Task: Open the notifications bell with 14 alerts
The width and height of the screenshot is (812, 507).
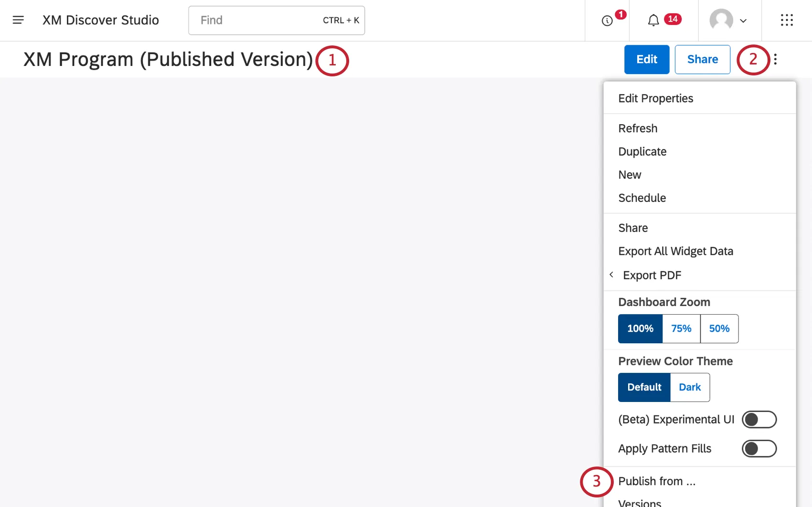Action: (x=653, y=20)
